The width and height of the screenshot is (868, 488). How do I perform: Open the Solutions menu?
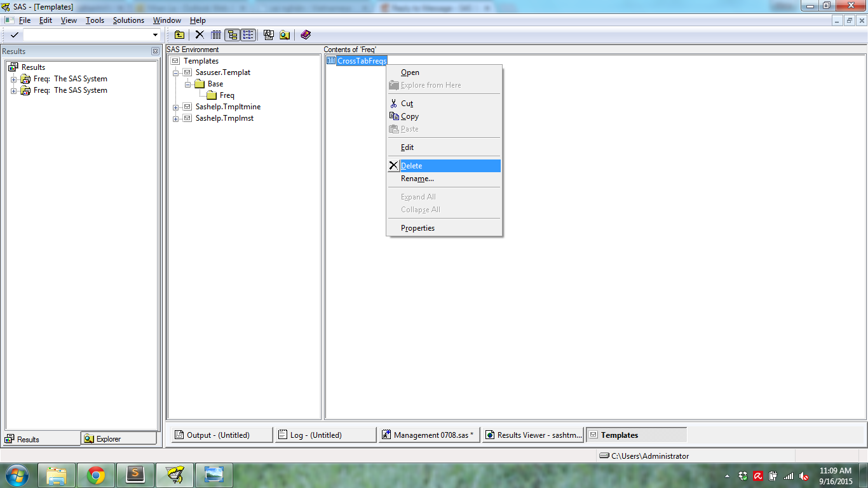click(x=128, y=20)
